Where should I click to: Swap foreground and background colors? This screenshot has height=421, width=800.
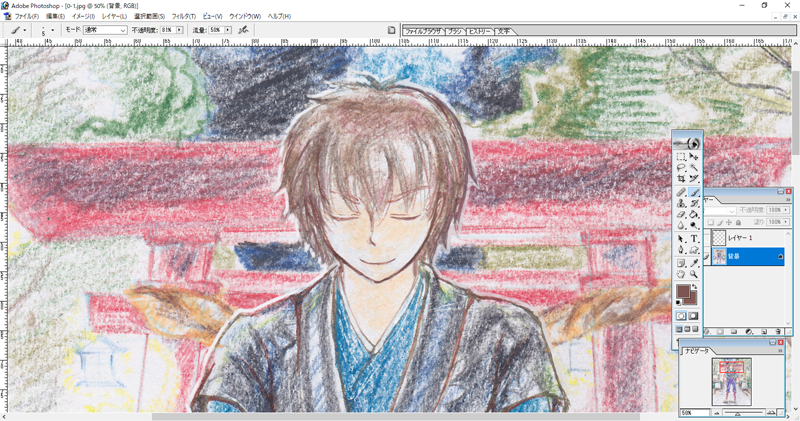pos(695,287)
